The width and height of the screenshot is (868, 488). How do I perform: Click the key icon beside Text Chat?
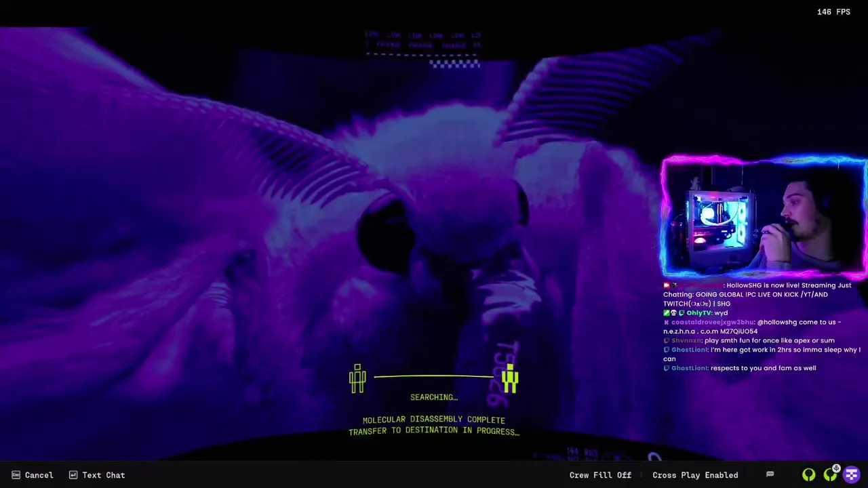73,475
